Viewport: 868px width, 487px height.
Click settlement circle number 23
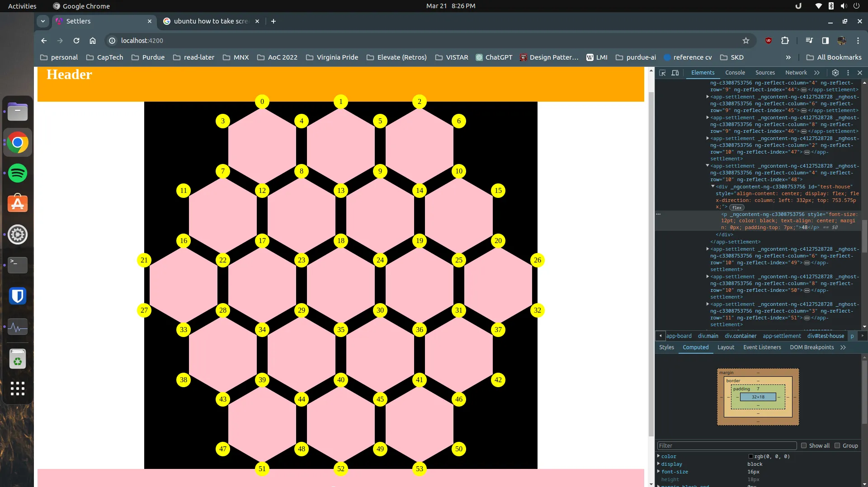click(302, 260)
